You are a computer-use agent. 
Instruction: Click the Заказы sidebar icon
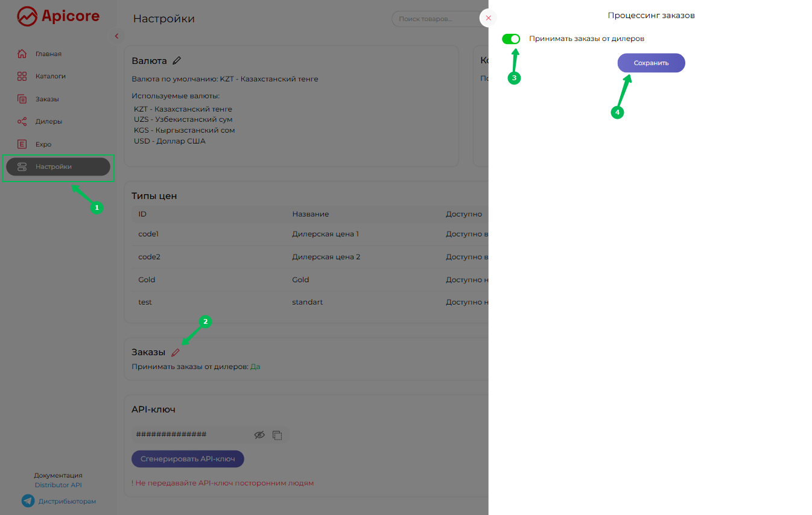point(22,99)
